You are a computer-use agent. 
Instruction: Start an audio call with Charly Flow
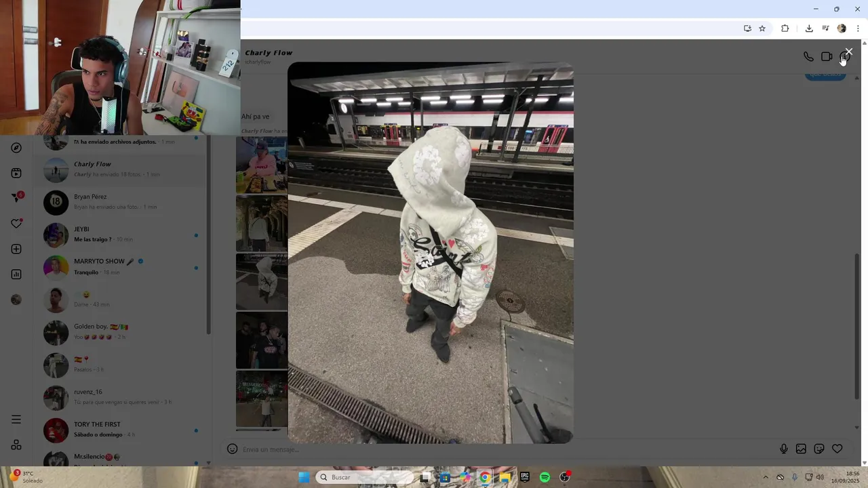pos(808,57)
